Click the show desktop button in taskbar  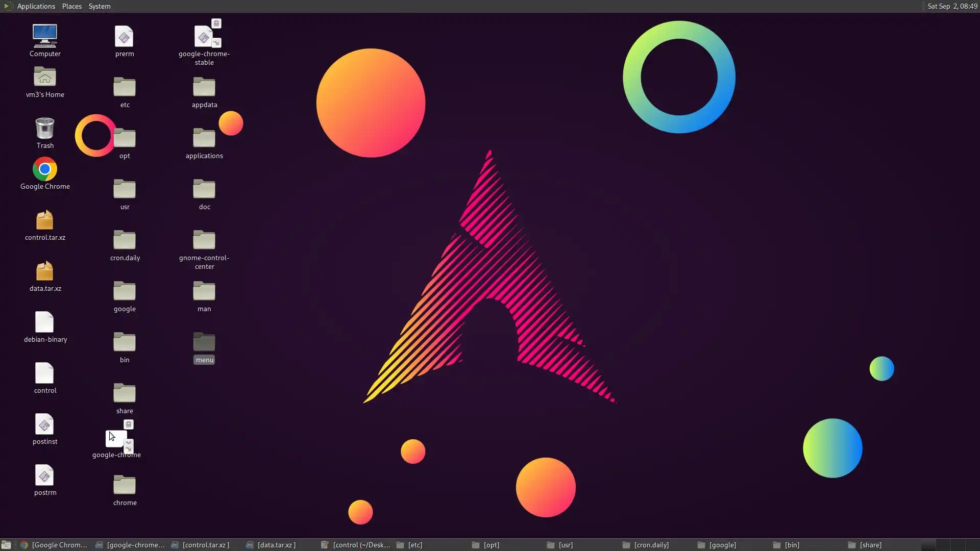[6, 545]
